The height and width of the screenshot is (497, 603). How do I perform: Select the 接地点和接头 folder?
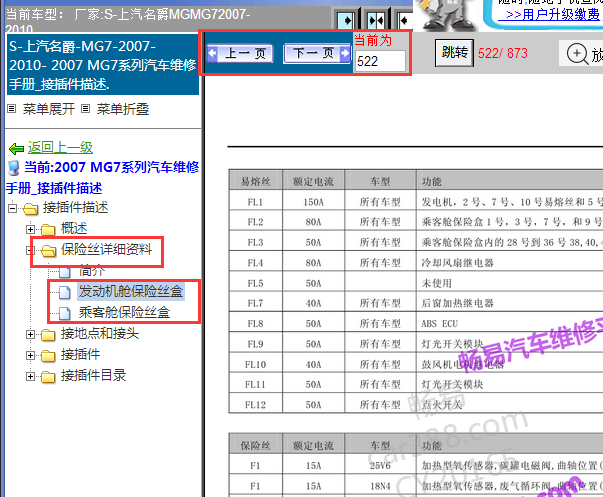click(x=100, y=334)
